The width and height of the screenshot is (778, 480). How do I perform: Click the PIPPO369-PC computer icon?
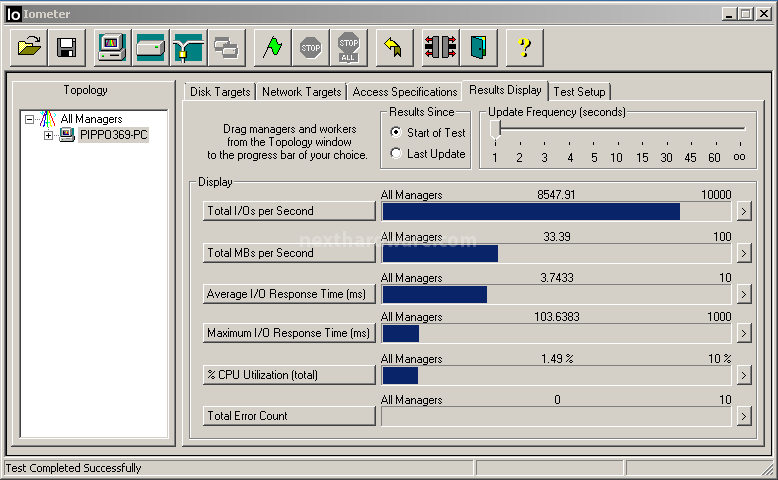(66, 135)
